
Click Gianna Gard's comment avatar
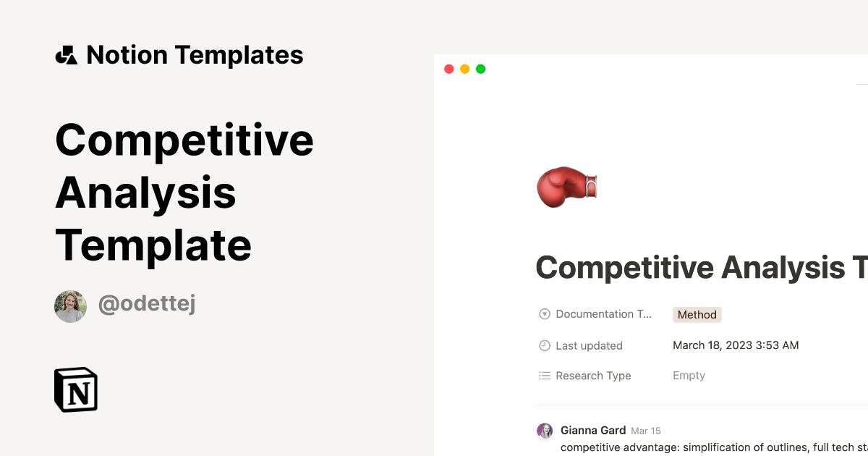(545, 430)
